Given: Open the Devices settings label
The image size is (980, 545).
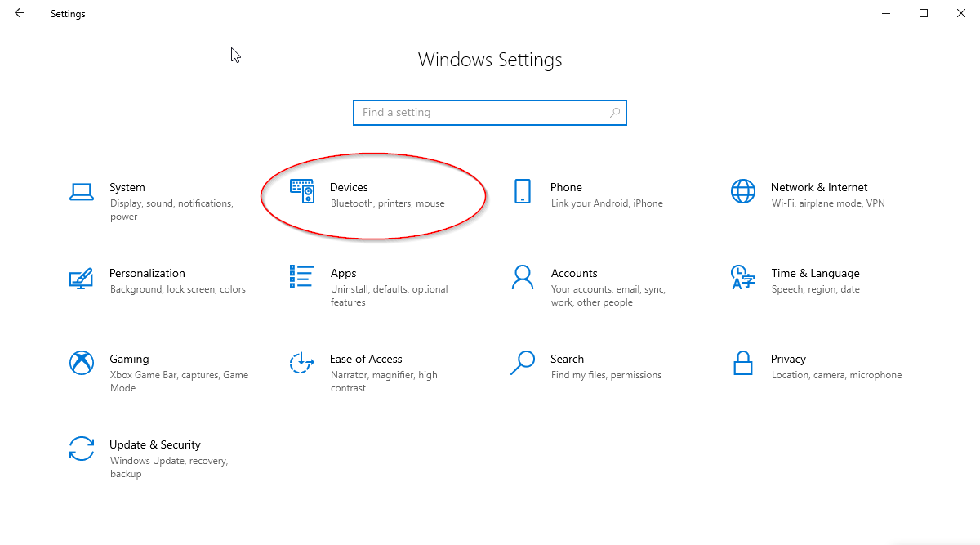Looking at the screenshot, I should pos(349,187).
